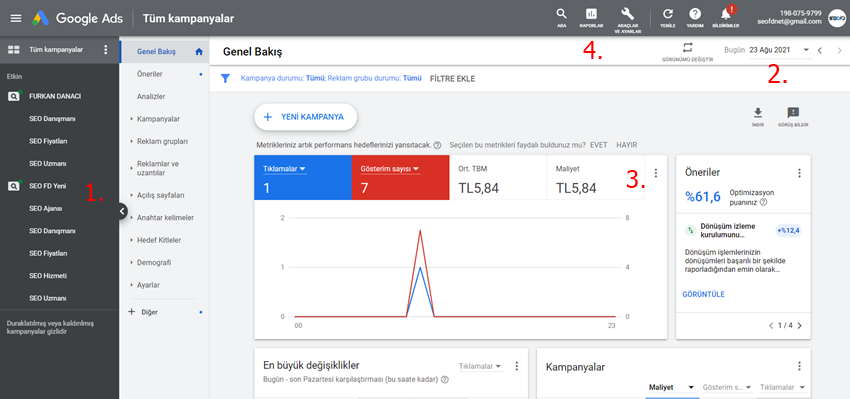
Task: Open the Raporlar reports icon
Action: pos(591,15)
